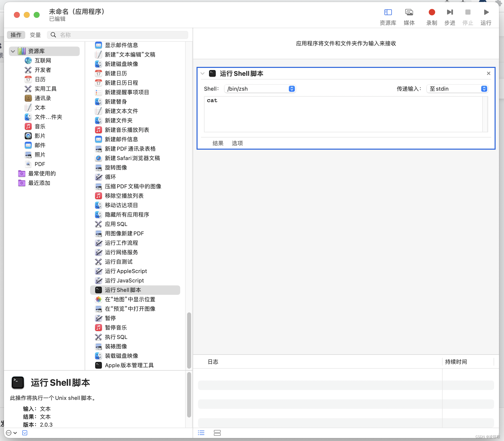Toggle the Library (资源库) sidebar icon
This screenshot has height=441, width=504.
click(x=388, y=12)
